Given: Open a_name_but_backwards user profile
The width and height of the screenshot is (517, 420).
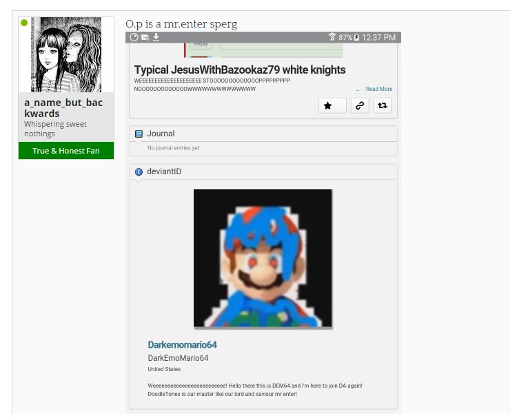Looking at the screenshot, I should click(64, 108).
